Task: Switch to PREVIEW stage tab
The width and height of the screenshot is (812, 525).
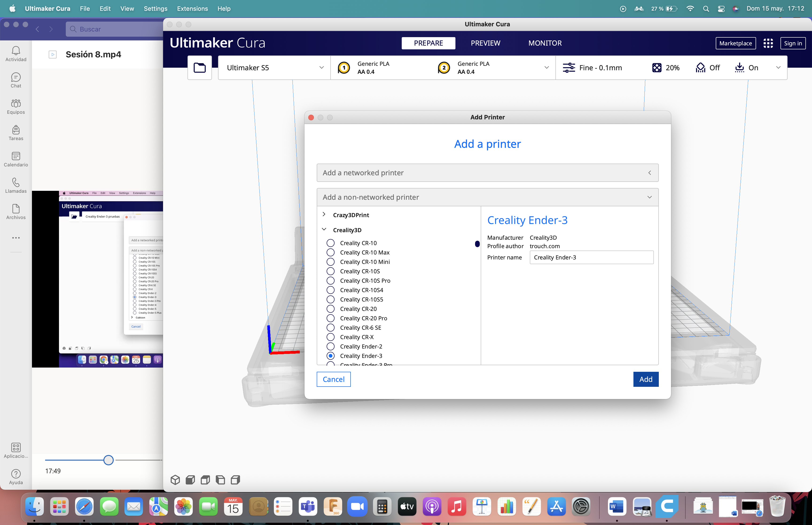Action: (485, 43)
